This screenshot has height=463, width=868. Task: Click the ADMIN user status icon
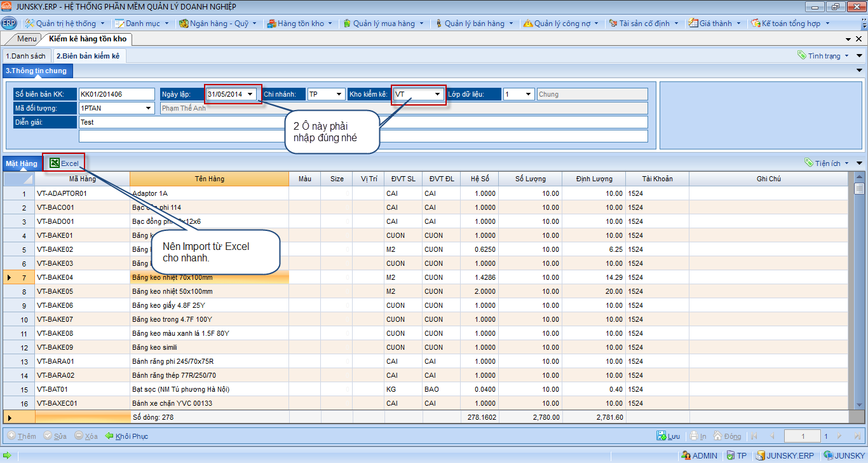[685, 455]
